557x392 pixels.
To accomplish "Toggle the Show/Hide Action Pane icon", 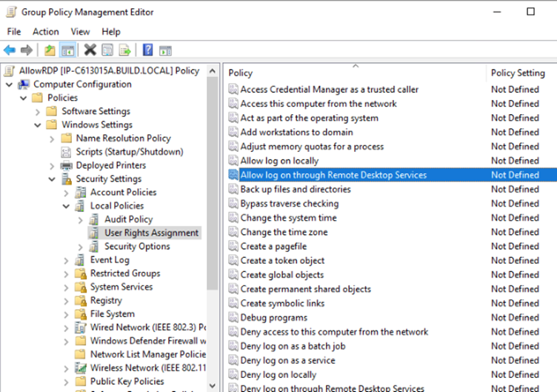I will tap(165, 50).
